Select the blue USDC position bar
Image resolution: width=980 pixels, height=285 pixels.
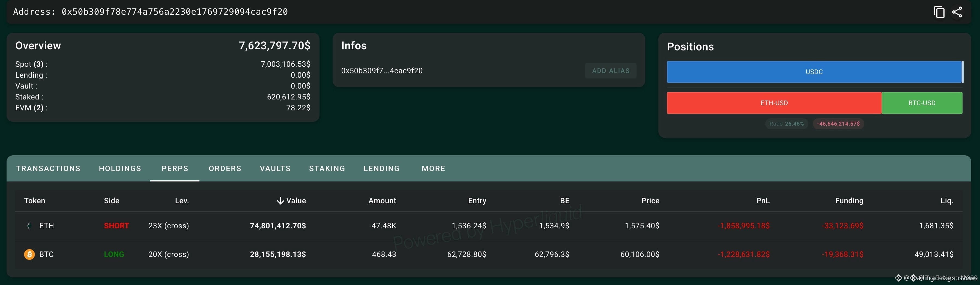click(814, 72)
